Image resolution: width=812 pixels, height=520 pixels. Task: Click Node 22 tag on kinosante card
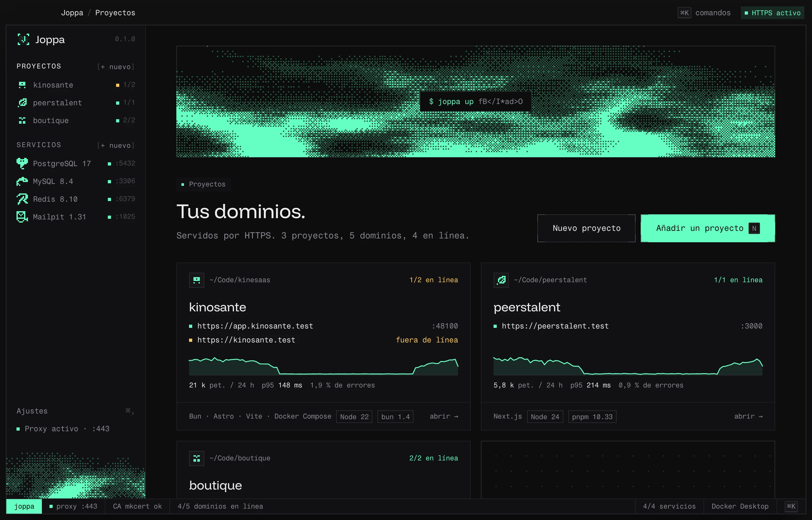(354, 417)
